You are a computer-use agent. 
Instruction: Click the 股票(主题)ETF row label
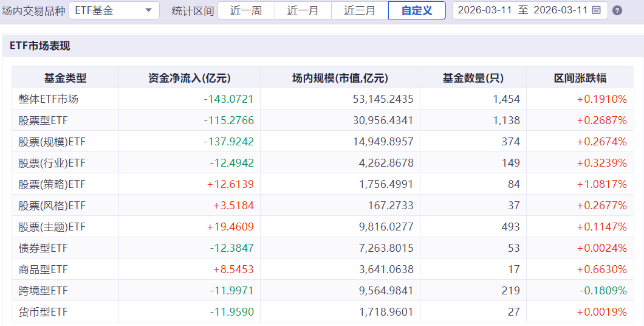[x=52, y=227]
